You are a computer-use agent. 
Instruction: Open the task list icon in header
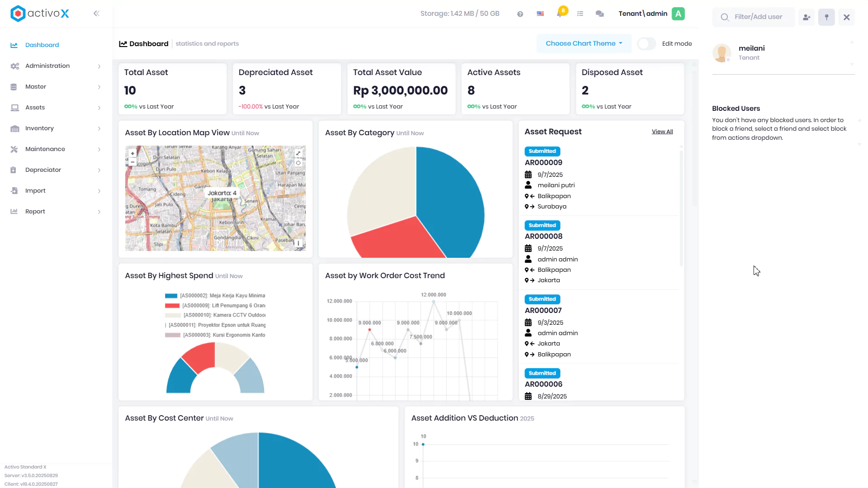pos(580,14)
